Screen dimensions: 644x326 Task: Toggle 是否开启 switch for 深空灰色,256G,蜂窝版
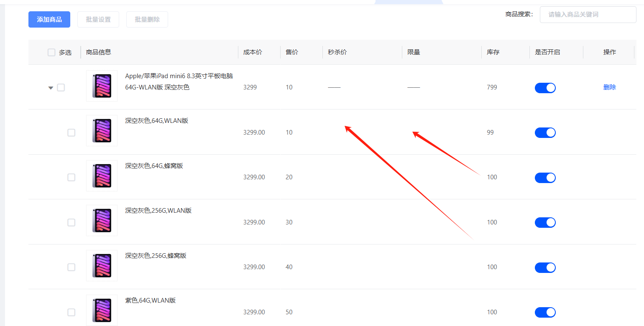tap(545, 267)
